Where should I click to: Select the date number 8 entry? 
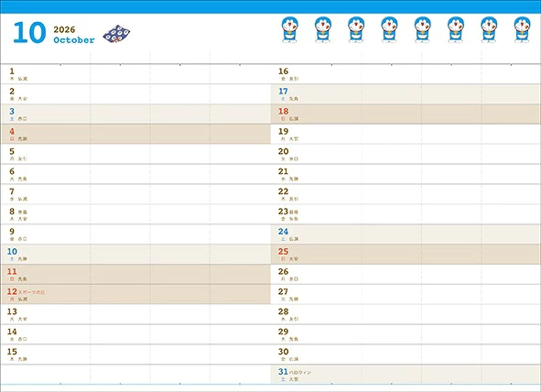click(x=12, y=212)
